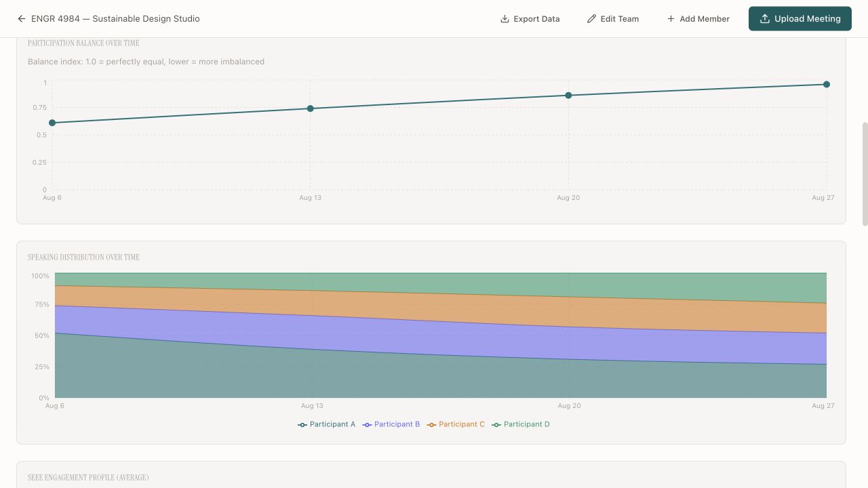
Task: Upload a new meeting
Action: click(800, 19)
